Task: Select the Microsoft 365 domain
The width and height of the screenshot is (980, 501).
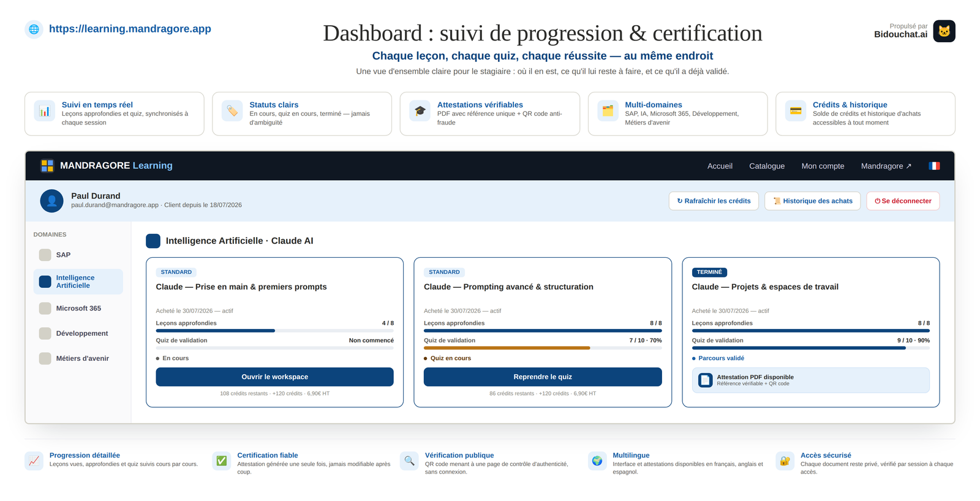Action: [78, 308]
